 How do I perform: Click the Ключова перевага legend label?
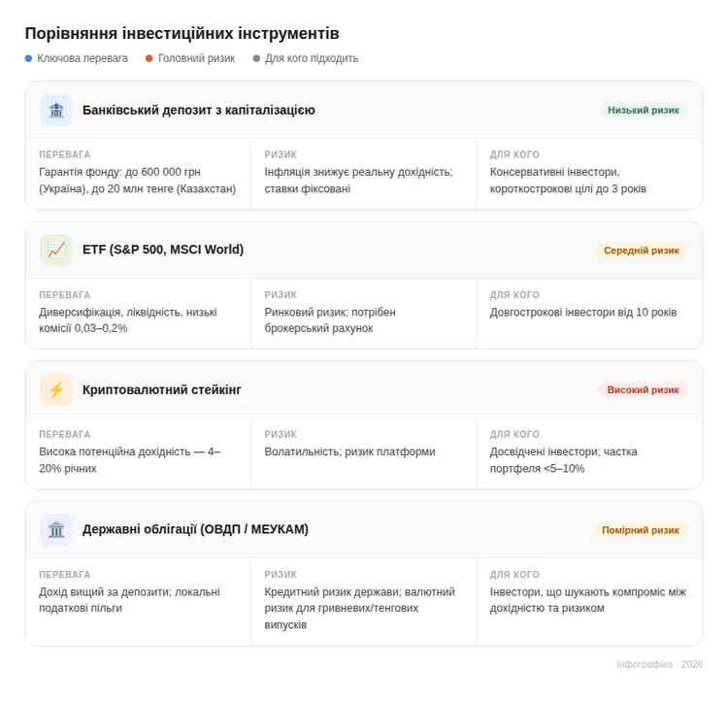(x=83, y=58)
